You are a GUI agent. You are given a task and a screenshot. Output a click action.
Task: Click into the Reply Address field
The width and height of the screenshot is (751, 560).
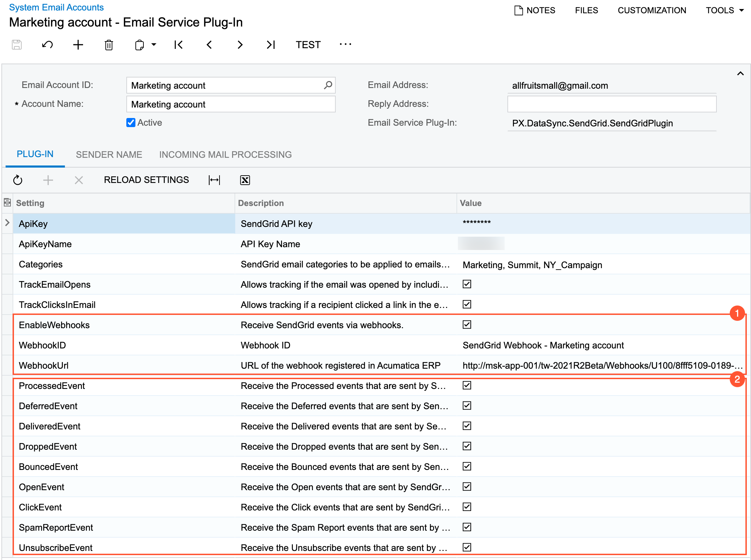(611, 104)
